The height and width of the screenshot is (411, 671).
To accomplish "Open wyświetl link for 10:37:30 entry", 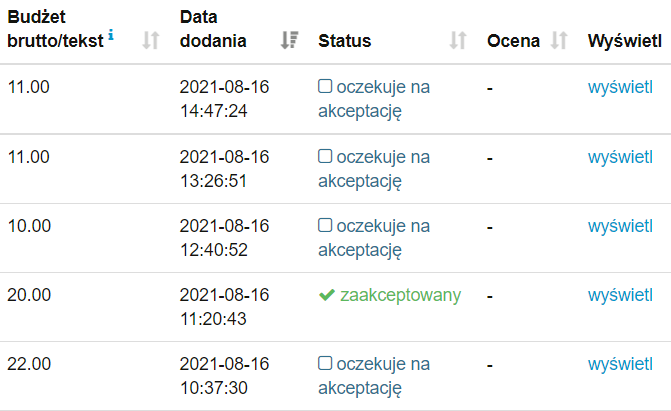I will pos(620,364).
